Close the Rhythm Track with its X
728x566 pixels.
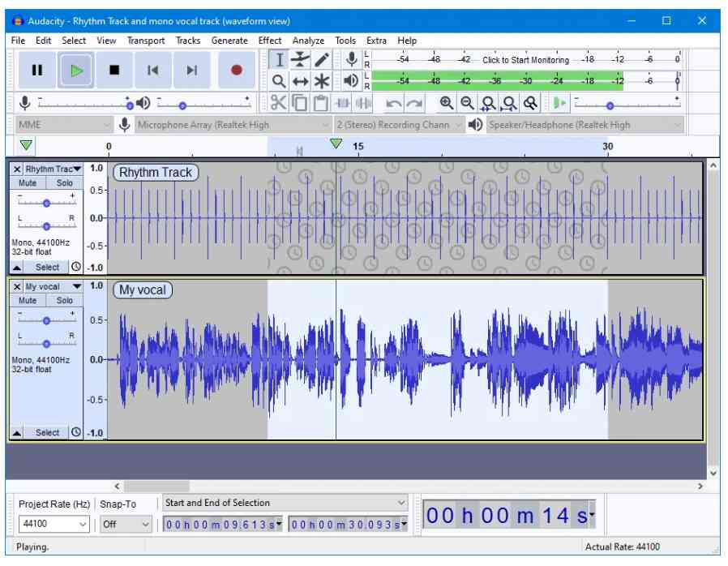pyautogui.click(x=17, y=169)
